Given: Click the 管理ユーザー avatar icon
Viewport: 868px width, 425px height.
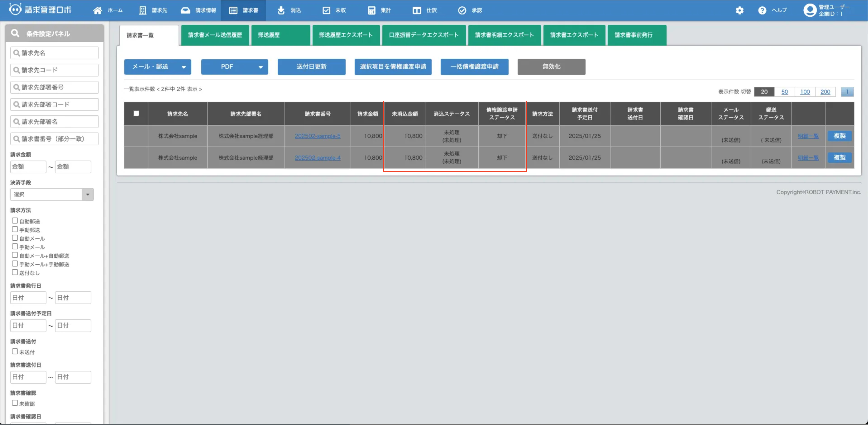Looking at the screenshot, I should [x=810, y=10].
